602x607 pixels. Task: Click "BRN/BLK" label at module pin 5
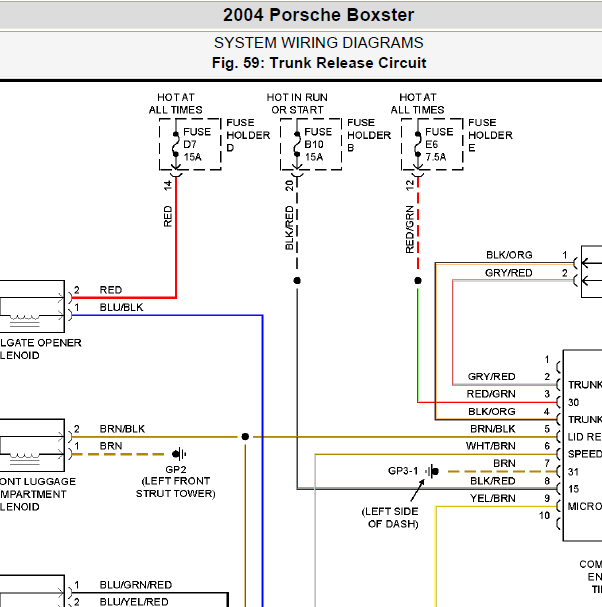tap(493, 429)
